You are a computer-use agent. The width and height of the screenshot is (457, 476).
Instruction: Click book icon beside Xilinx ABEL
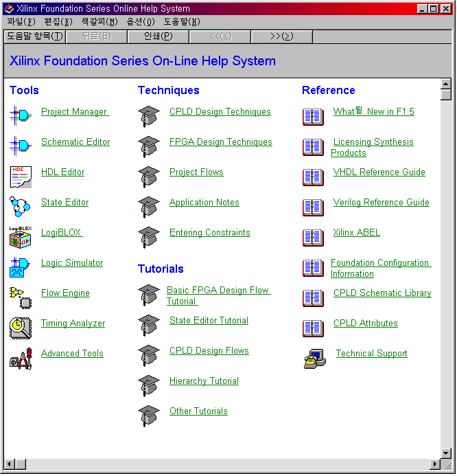tap(314, 238)
